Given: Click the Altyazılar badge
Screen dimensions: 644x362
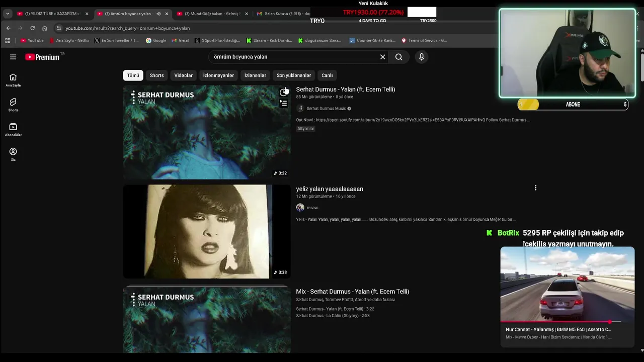Looking at the screenshot, I should pyautogui.click(x=305, y=129).
